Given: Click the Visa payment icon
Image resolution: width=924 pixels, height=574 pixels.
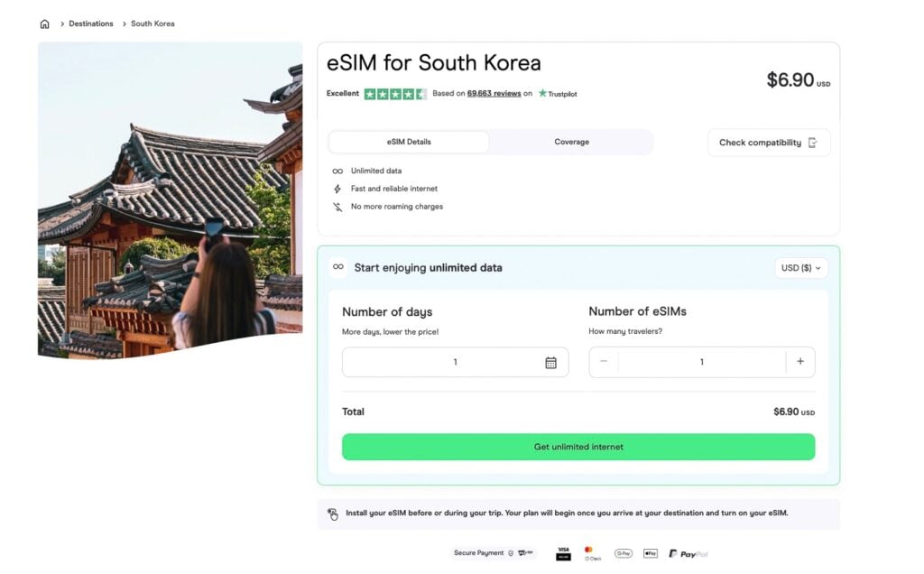Looking at the screenshot, I should pos(563,551).
